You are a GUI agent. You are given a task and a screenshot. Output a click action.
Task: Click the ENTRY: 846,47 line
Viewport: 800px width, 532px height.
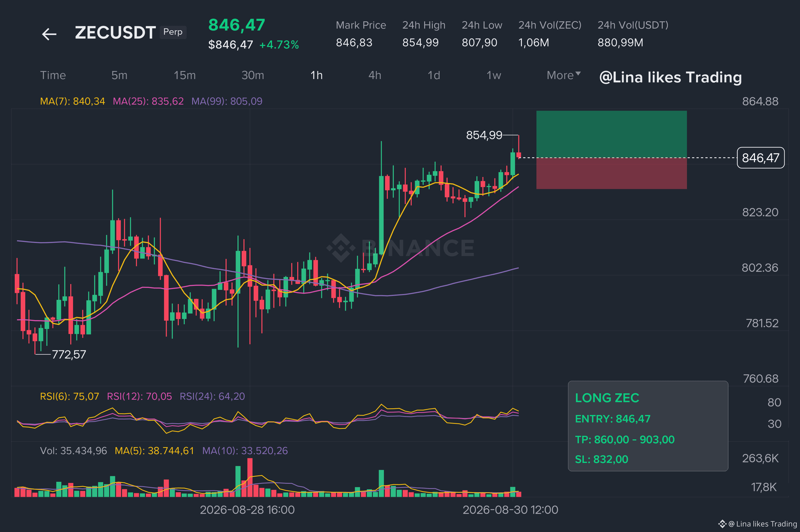pos(612,419)
